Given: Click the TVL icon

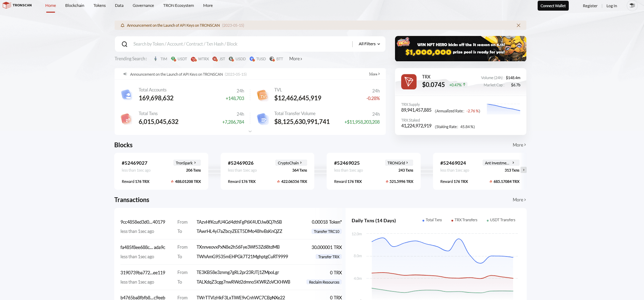Looking at the screenshot, I should point(262,95).
